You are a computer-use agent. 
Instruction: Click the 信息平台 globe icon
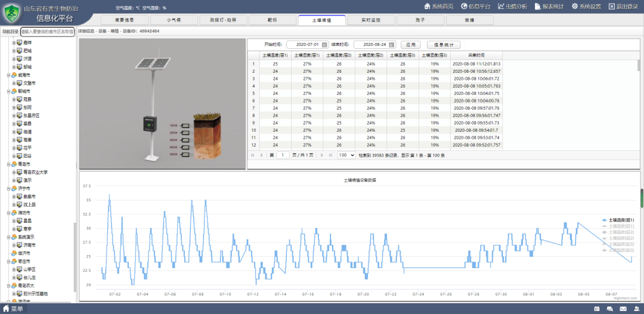[465, 6]
